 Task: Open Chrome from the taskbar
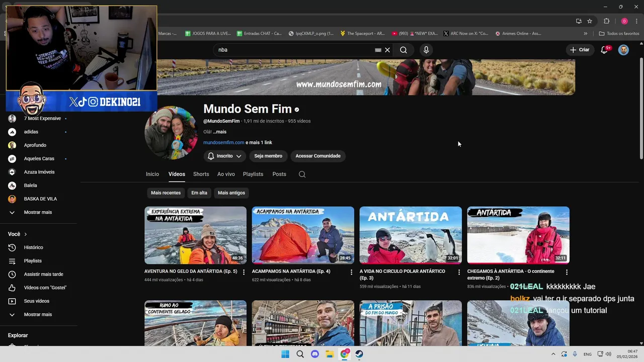point(345,354)
